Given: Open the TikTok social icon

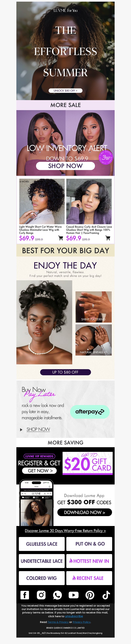Looking at the screenshot, I should tap(106, 595).
